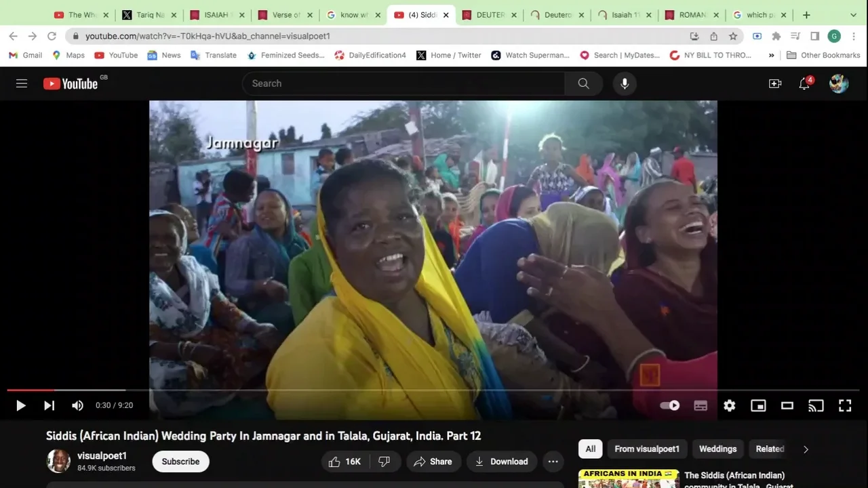Show more filter chips with right chevron
The image size is (868, 488).
(x=806, y=449)
